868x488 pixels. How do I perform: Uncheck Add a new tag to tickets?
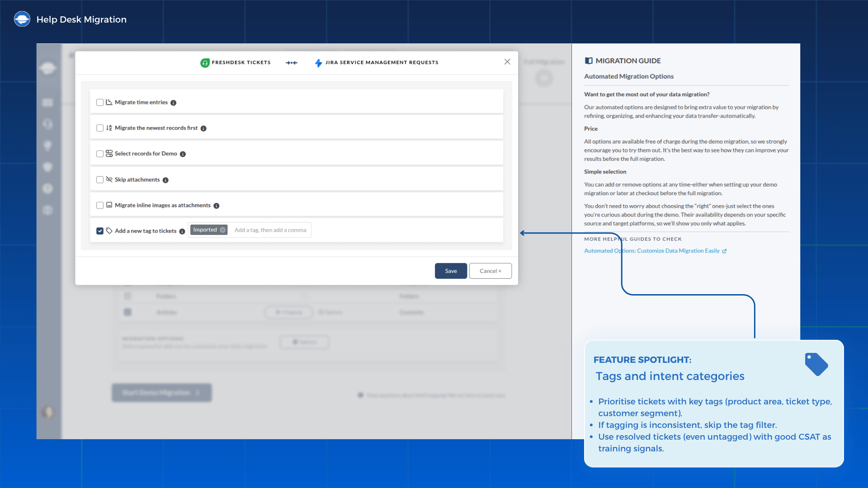tap(100, 231)
